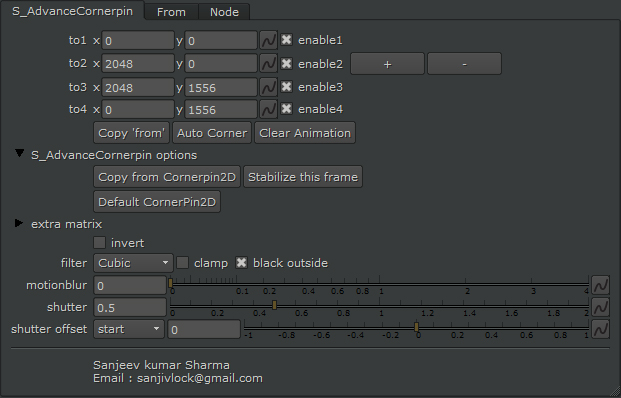621x398 pixels.
Task: Click the shutter offset value field
Action: (204, 329)
